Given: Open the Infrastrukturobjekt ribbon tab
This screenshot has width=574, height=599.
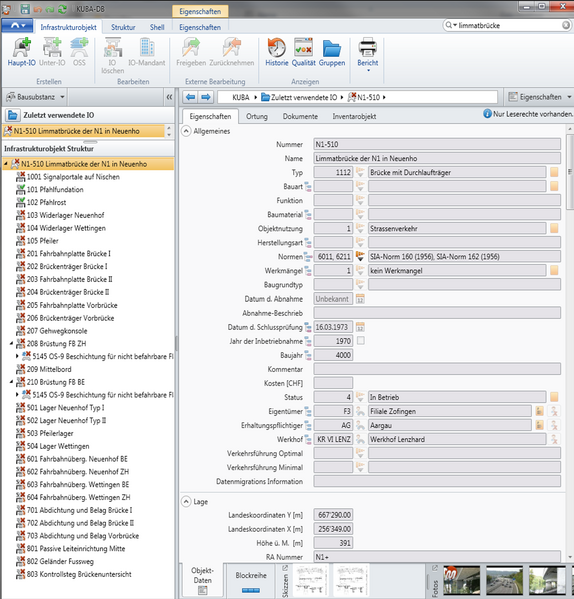Looking at the screenshot, I should pos(68,27).
